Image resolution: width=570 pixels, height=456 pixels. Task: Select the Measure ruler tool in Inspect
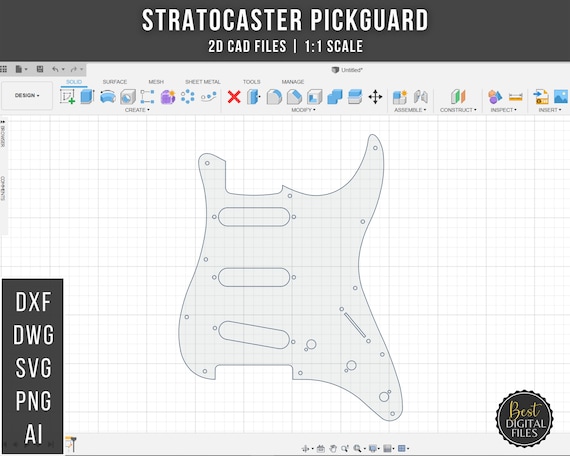tap(515, 97)
